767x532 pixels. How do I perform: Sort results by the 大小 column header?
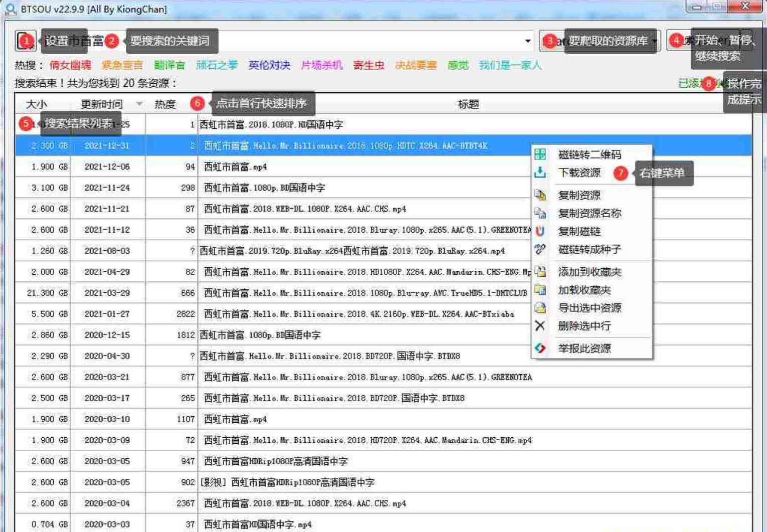click(36, 104)
